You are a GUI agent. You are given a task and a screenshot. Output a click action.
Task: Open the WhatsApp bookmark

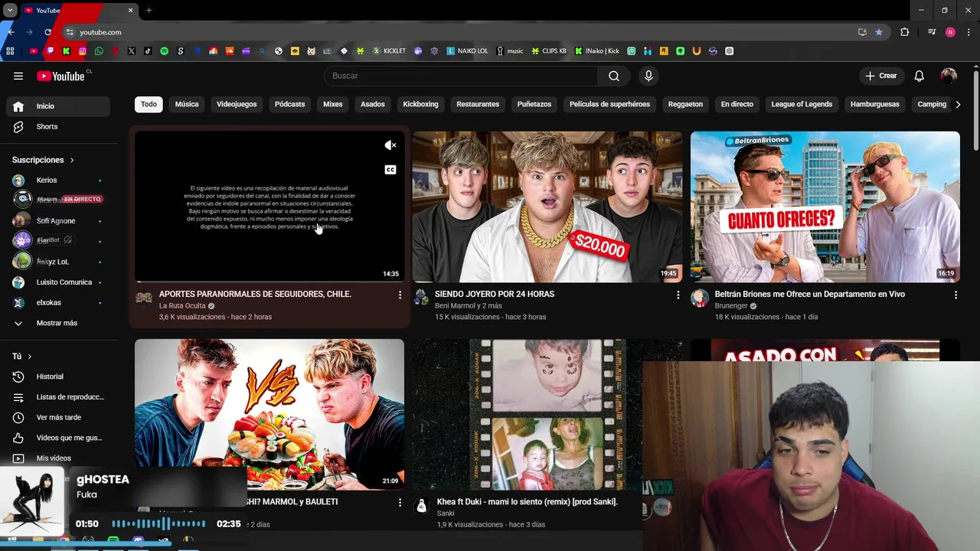(x=99, y=51)
